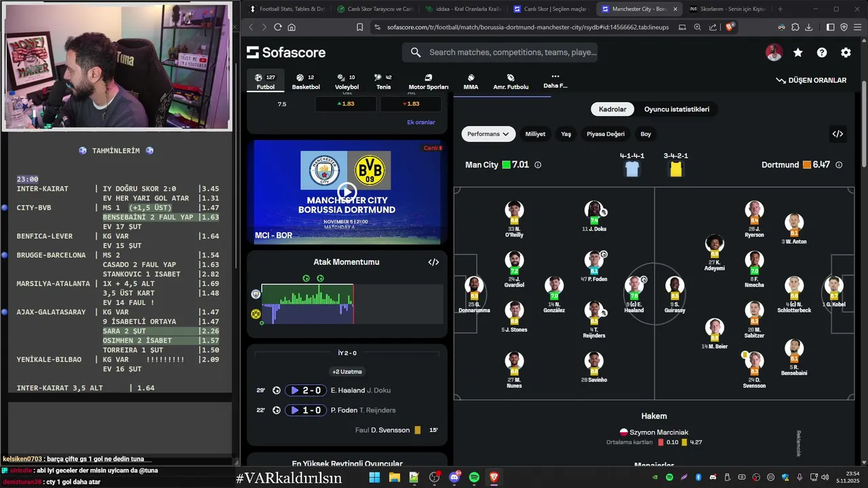Play the 1-0 Foden goal clip
The height and width of the screenshot is (488, 868).
305,410
